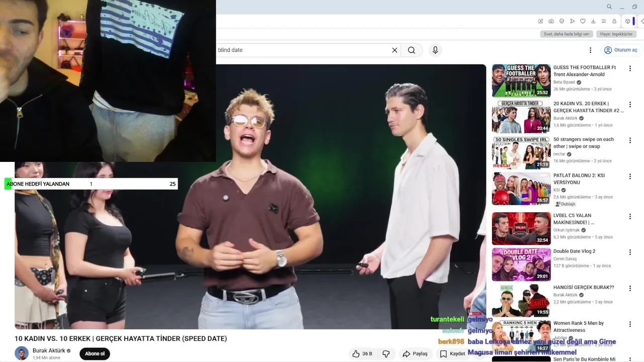
Task: Click the Dublajlı badge under KSI video
Action: tap(566, 204)
